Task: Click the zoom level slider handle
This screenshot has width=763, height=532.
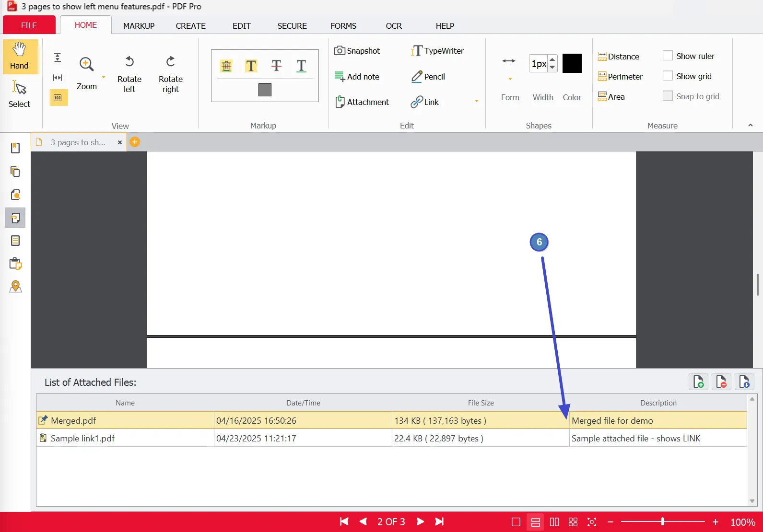Action: tap(663, 521)
